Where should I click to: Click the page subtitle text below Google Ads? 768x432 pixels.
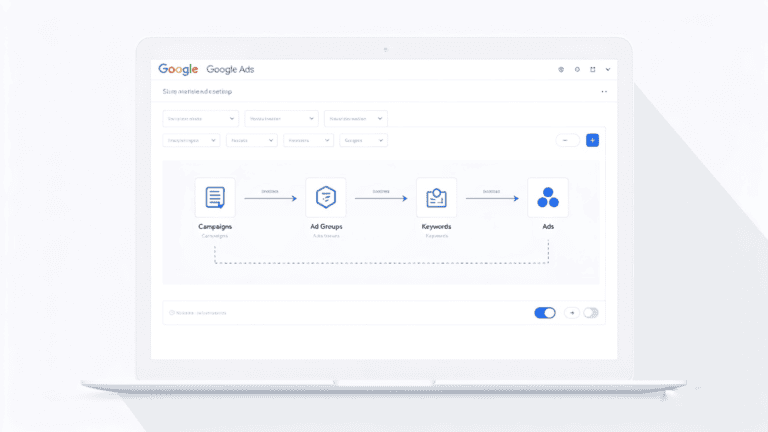point(197,92)
